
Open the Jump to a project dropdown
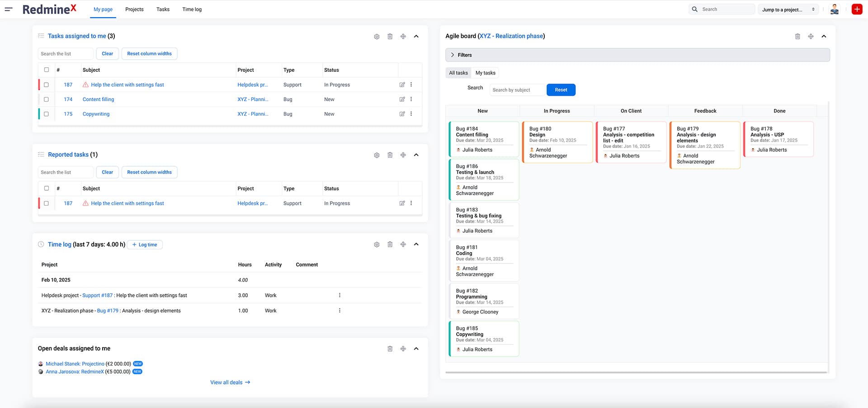click(788, 9)
